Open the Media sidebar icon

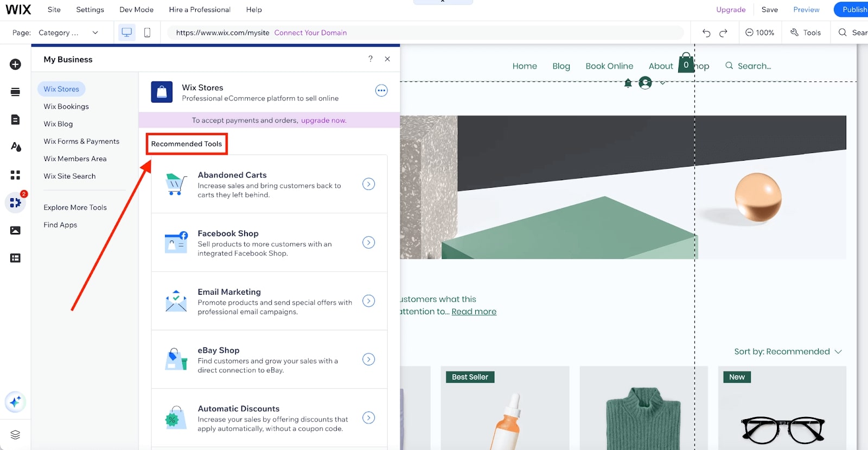click(15, 230)
